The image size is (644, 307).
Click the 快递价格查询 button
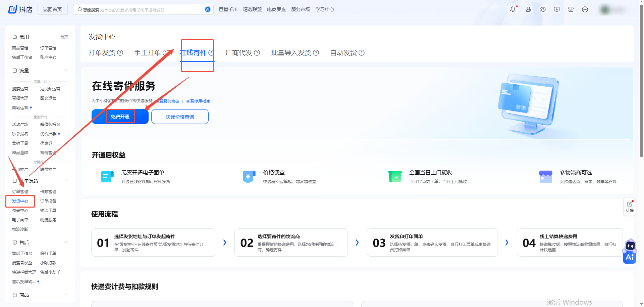180,117
